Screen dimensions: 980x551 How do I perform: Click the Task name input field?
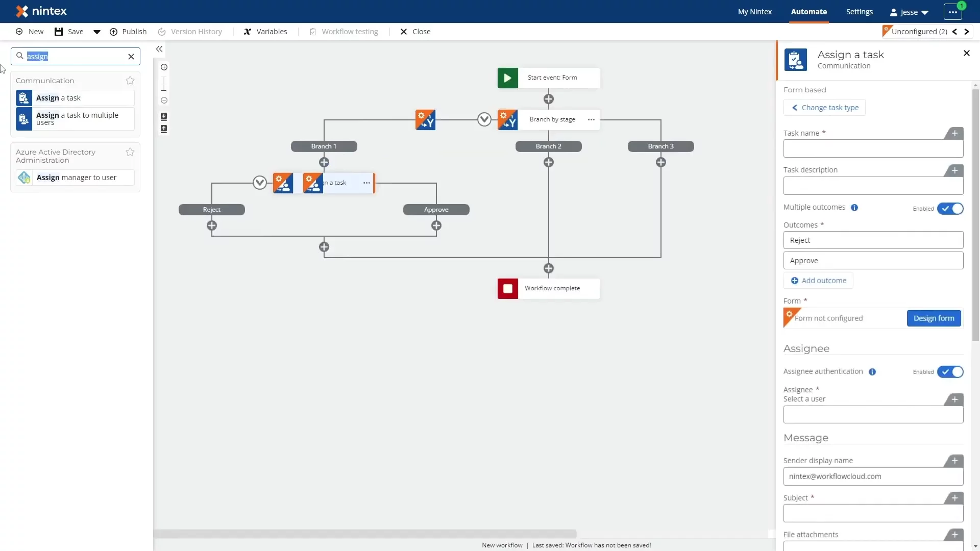pyautogui.click(x=873, y=149)
